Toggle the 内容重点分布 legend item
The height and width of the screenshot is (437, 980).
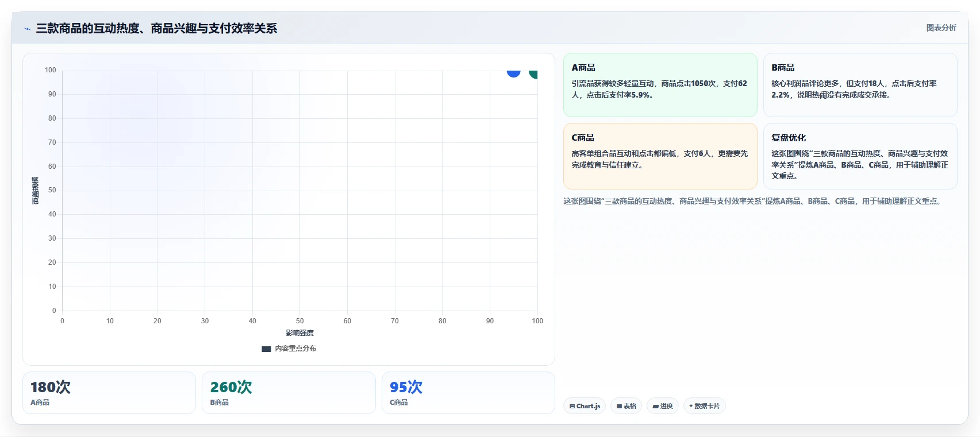point(289,349)
